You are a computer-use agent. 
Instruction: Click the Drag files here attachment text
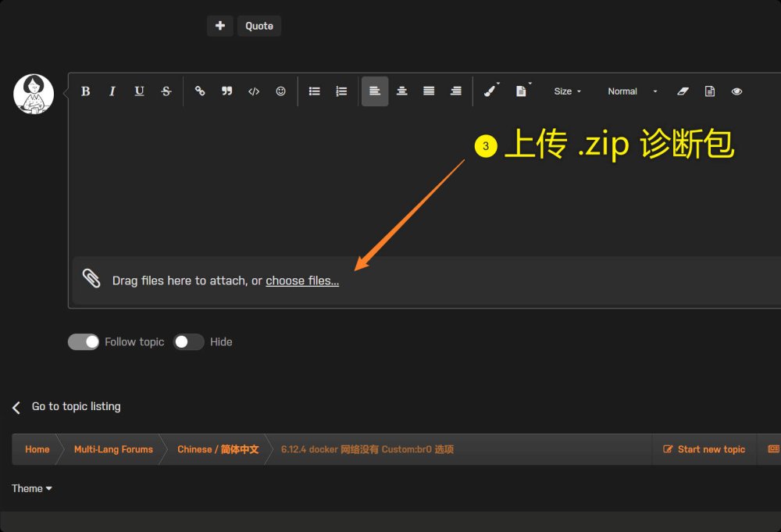coord(187,281)
